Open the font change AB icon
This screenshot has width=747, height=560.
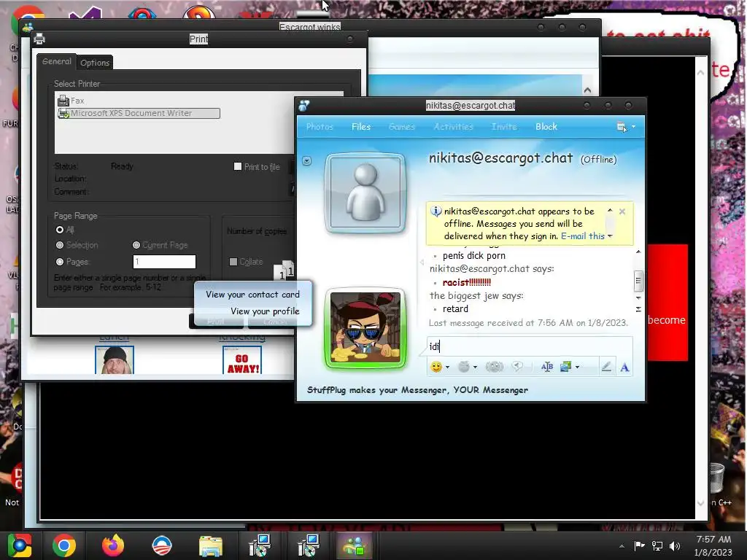547,367
